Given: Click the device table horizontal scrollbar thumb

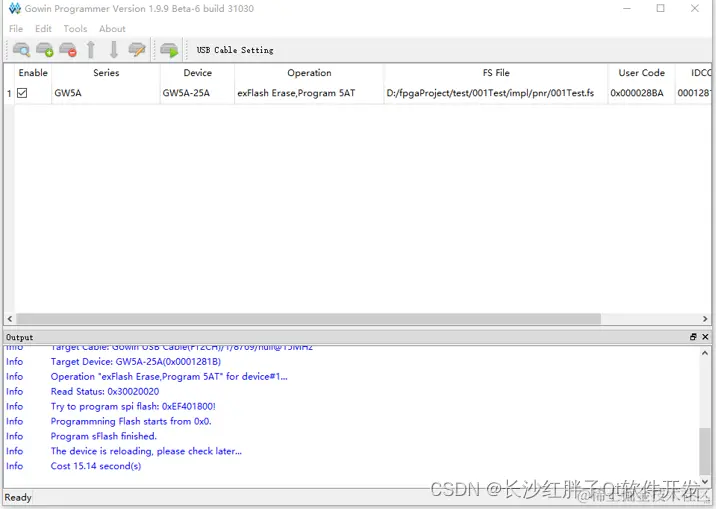Looking at the screenshot, I should coord(308,319).
